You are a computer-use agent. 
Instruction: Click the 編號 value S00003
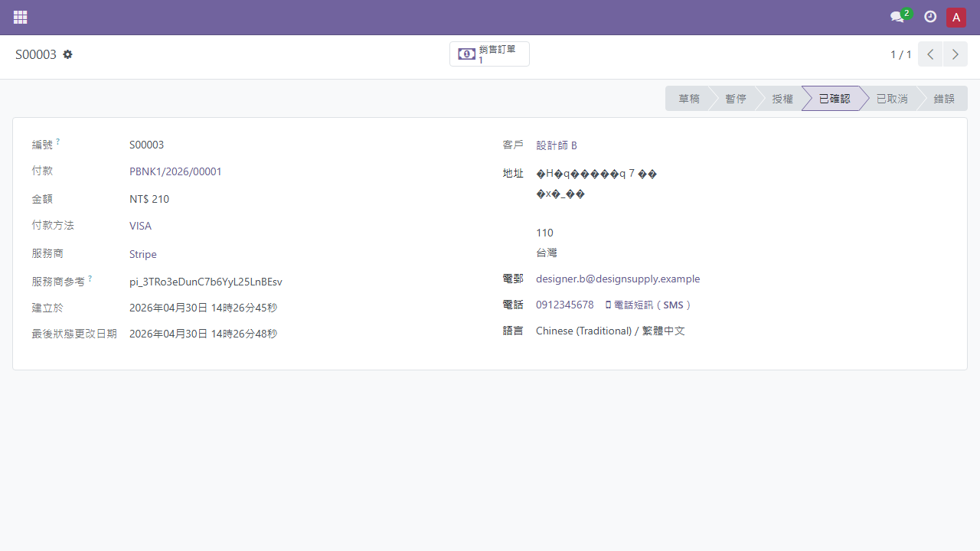[146, 145]
